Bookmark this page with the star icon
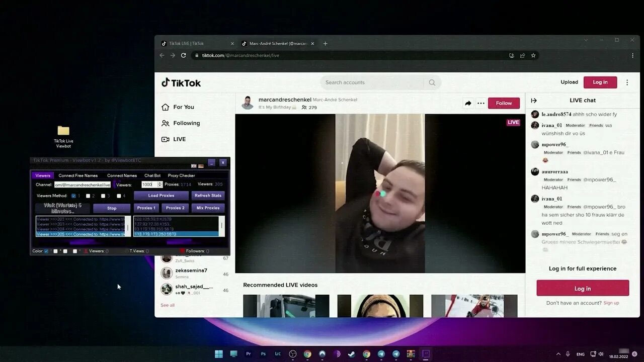This screenshot has width=644, height=362. 533,55
